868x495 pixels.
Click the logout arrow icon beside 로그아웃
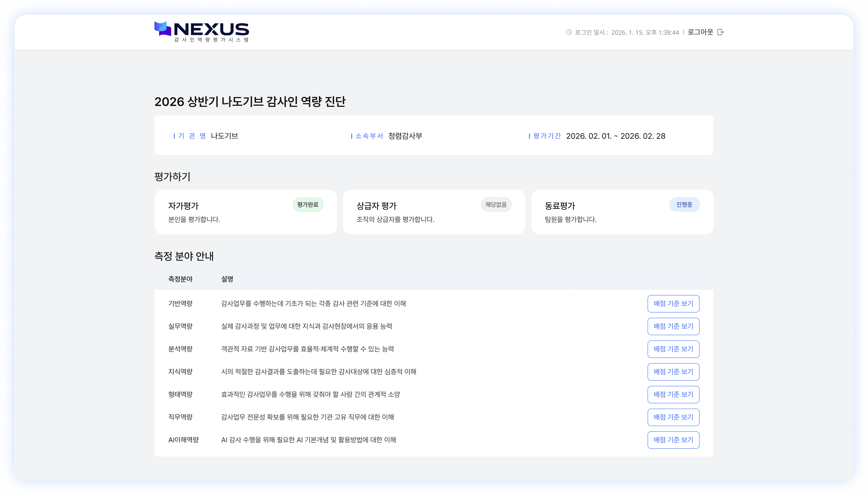[x=721, y=32]
